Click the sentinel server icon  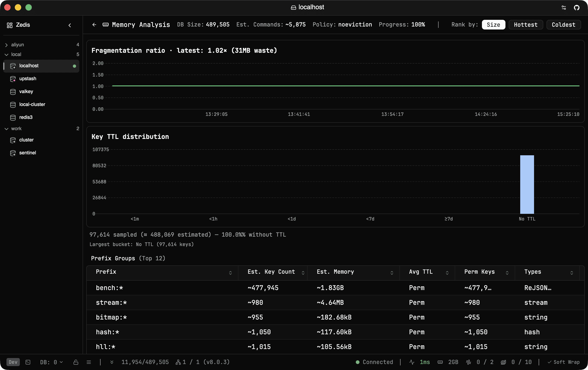coord(13,153)
